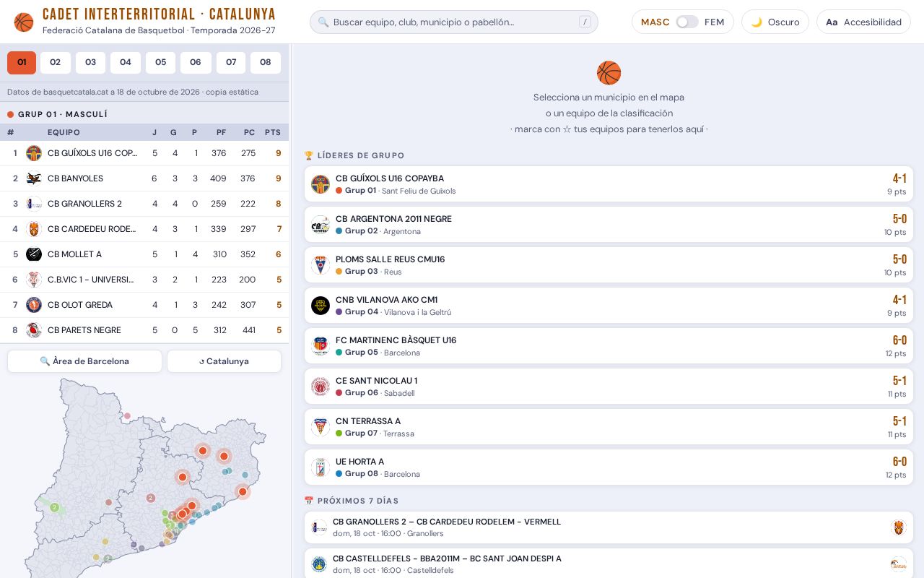Select group tab 08
Screen dimensions: 924x578
[x=266, y=63]
